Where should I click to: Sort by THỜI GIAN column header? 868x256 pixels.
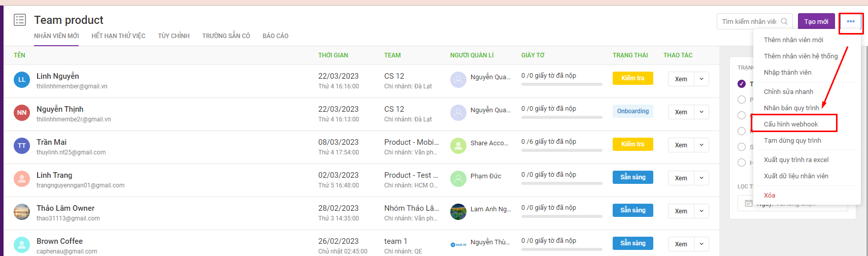point(333,55)
